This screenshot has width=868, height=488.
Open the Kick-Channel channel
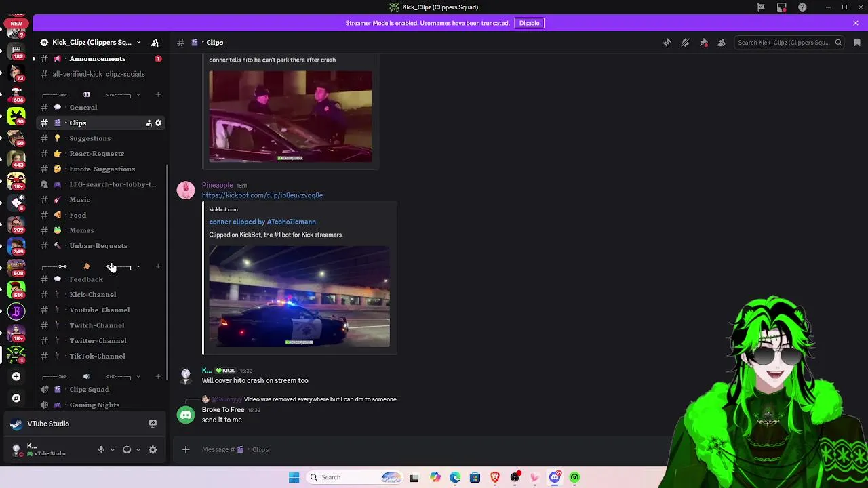[100, 295]
